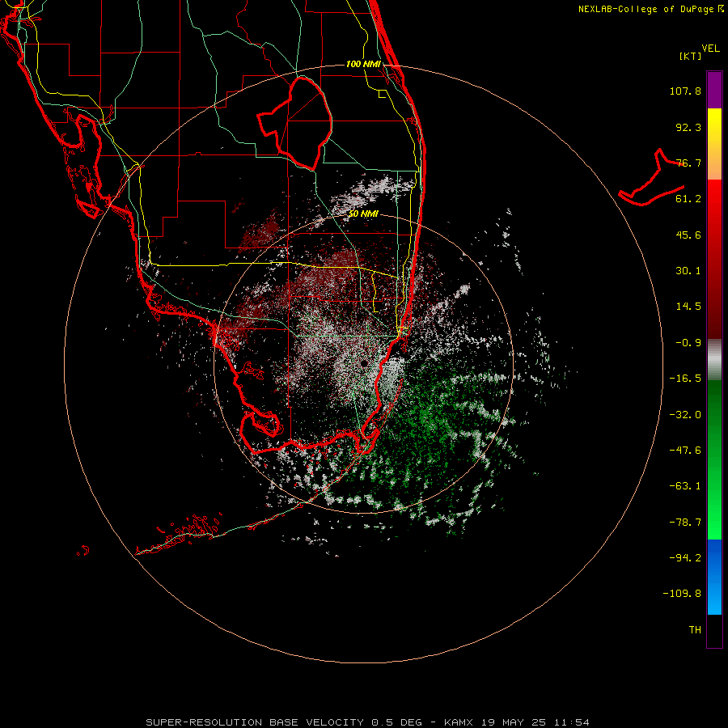Select the -0.9 scale value
728x728 pixels.
click(688, 343)
